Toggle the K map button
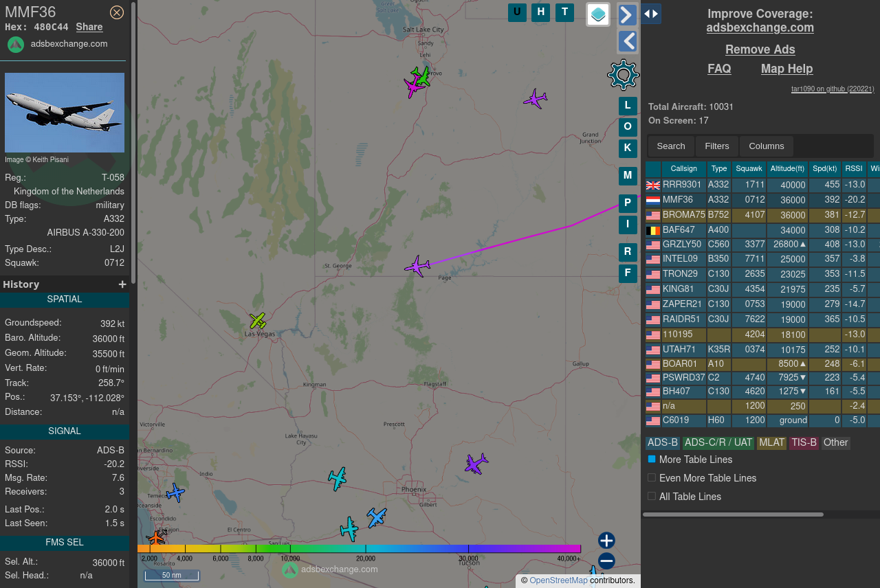 pyautogui.click(x=628, y=148)
